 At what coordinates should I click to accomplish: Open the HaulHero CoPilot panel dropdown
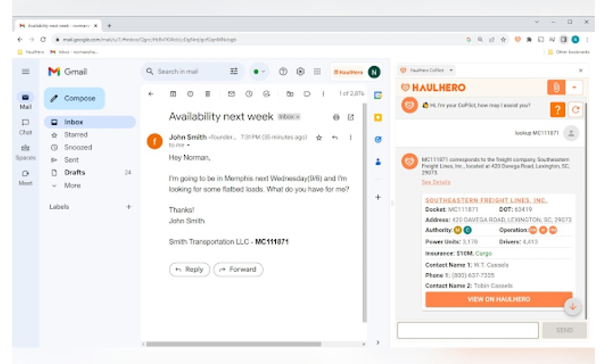click(x=451, y=70)
